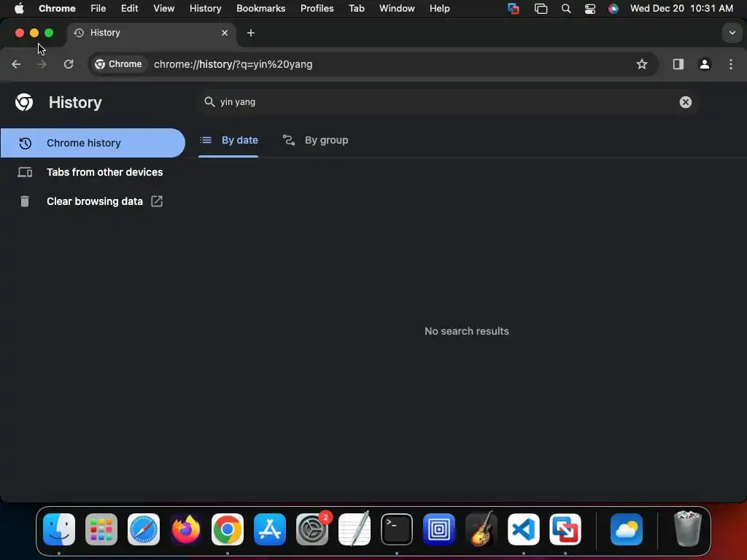Open the File menu
747x560 pixels.
98,9
